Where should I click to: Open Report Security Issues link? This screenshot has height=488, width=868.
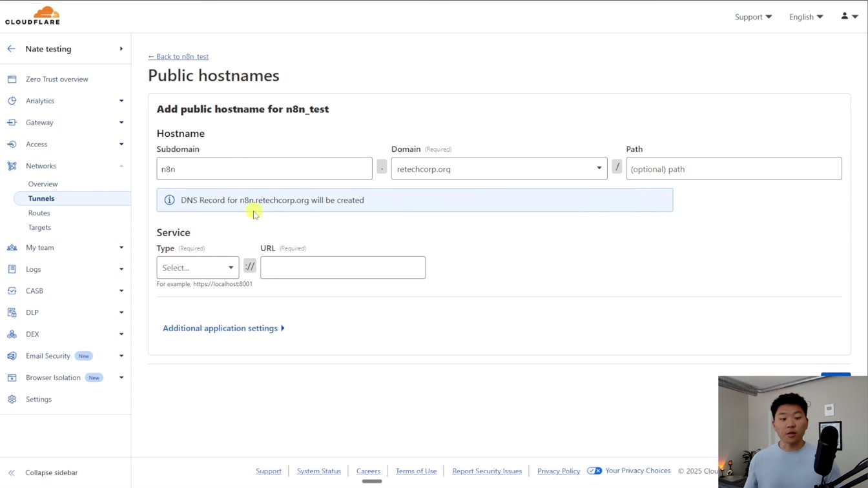pos(487,471)
